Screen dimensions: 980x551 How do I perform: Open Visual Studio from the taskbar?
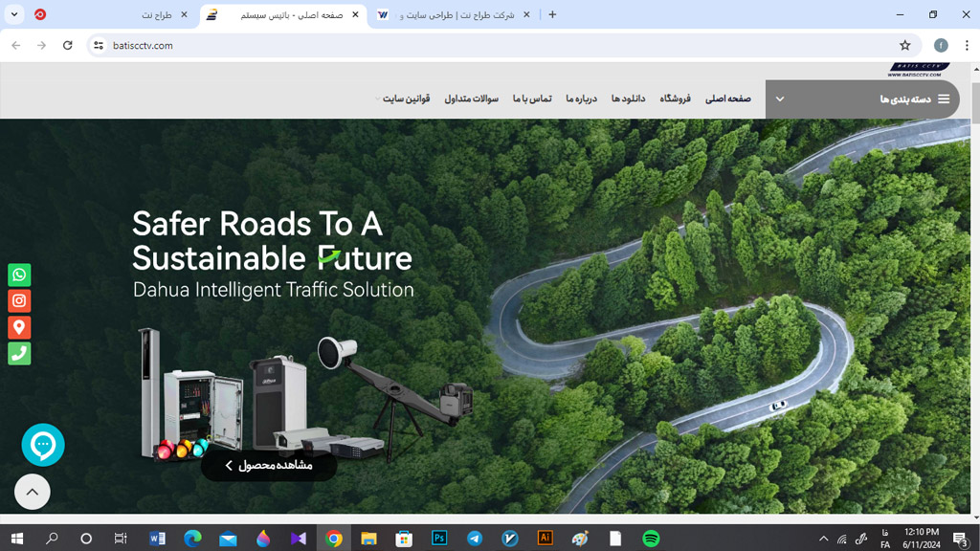(299, 539)
